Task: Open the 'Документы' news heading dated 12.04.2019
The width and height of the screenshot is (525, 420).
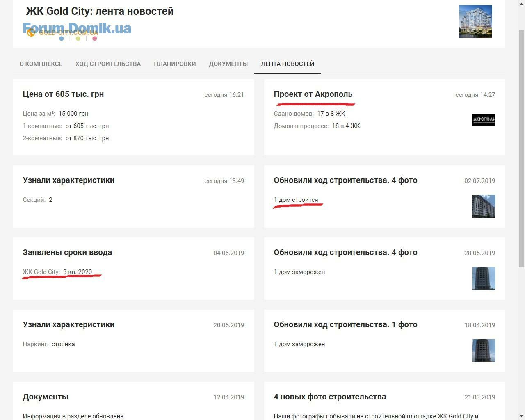Action: (x=46, y=397)
